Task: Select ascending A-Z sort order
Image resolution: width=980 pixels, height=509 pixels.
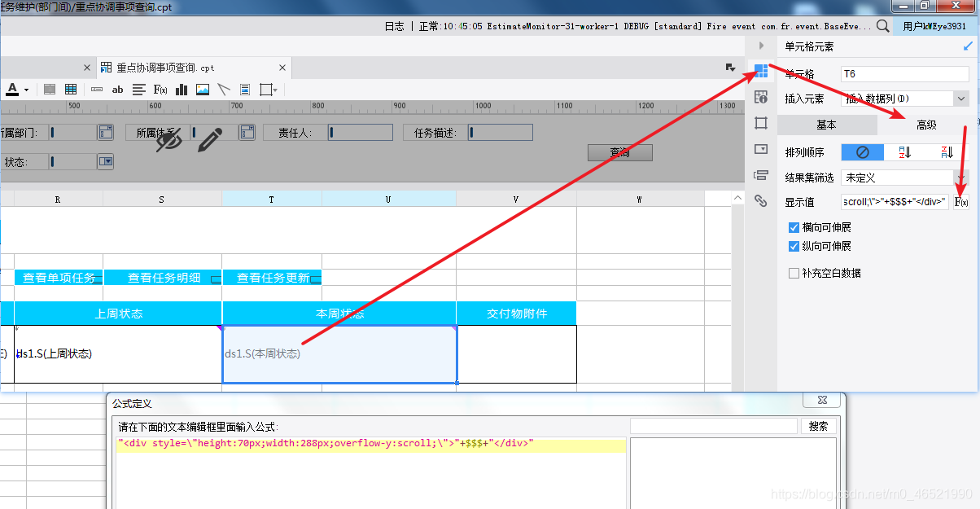Action: [x=904, y=152]
